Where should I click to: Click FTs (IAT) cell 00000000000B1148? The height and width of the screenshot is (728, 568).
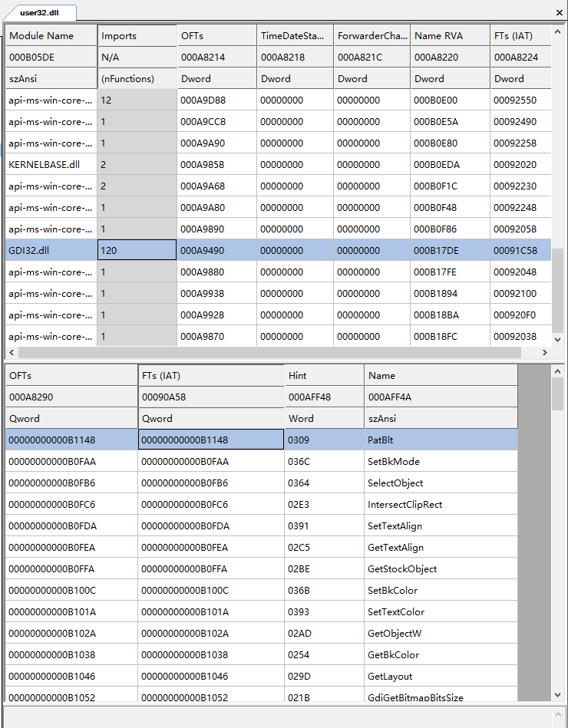(x=211, y=440)
